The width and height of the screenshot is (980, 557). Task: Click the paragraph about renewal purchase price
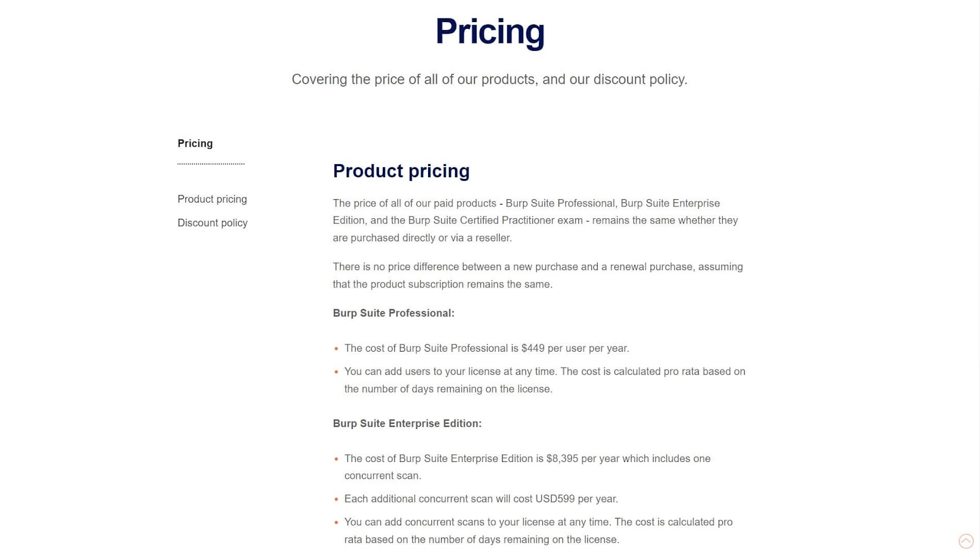538,276
